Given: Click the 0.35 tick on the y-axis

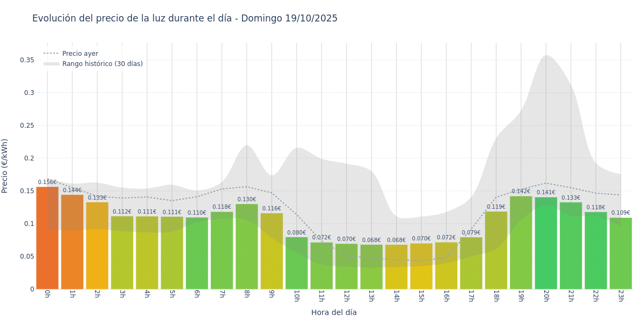Looking at the screenshot, I should [x=27, y=60].
